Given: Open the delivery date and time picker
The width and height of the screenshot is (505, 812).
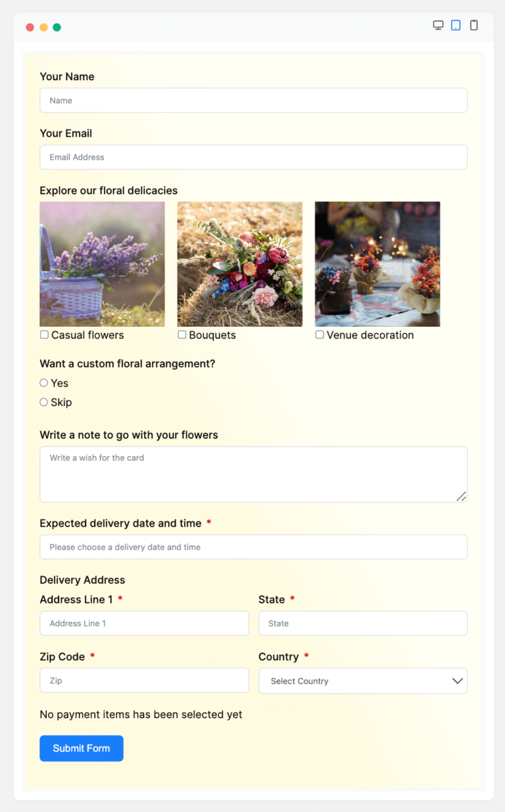Looking at the screenshot, I should pos(253,546).
